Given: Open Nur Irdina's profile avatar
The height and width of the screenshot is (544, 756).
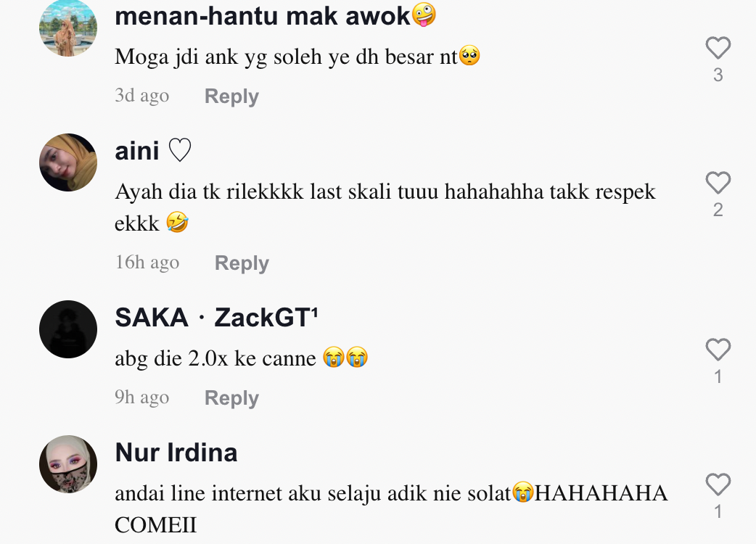Looking at the screenshot, I should [68, 464].
